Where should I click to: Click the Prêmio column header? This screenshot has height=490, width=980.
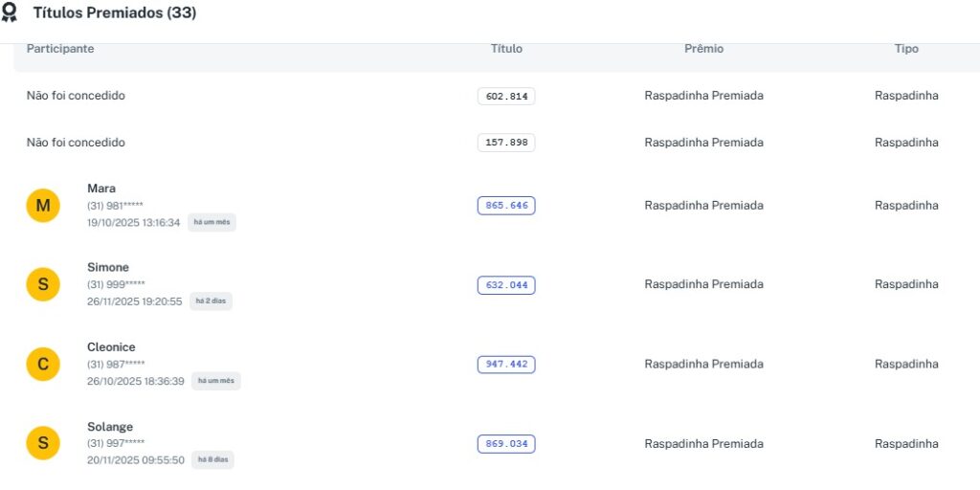[x=703, y=49]
